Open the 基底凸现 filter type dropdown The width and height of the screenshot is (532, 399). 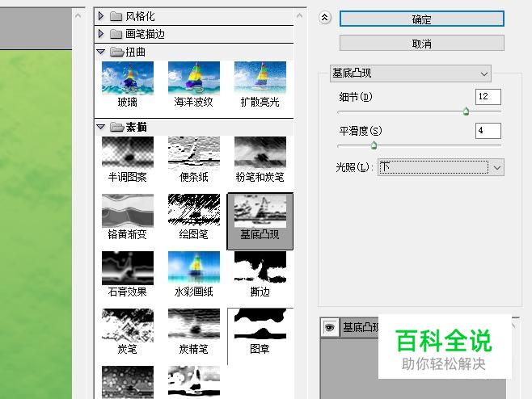tap(411, 73)
